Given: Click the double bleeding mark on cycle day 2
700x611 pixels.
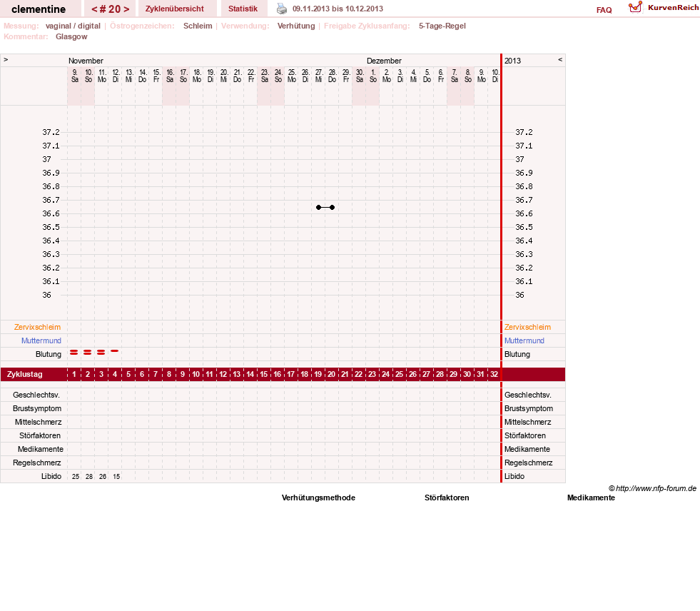Looking at the screenshot, I should click(x=88, y=353).
